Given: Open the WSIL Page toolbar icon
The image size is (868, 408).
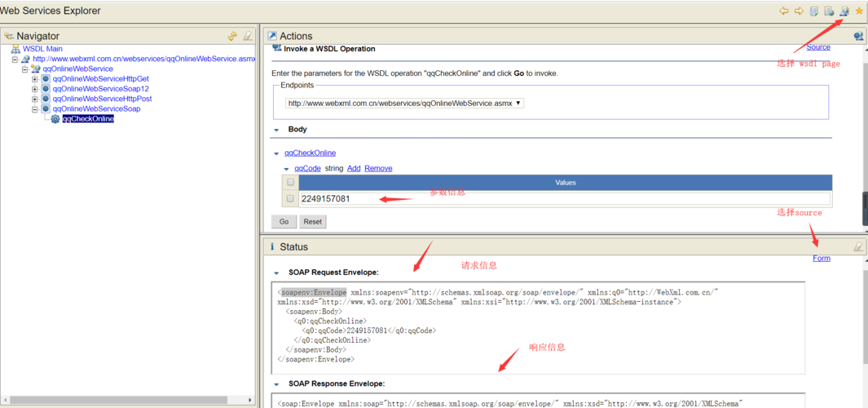Looking at the screenshot, I should [x=829, y=11].
